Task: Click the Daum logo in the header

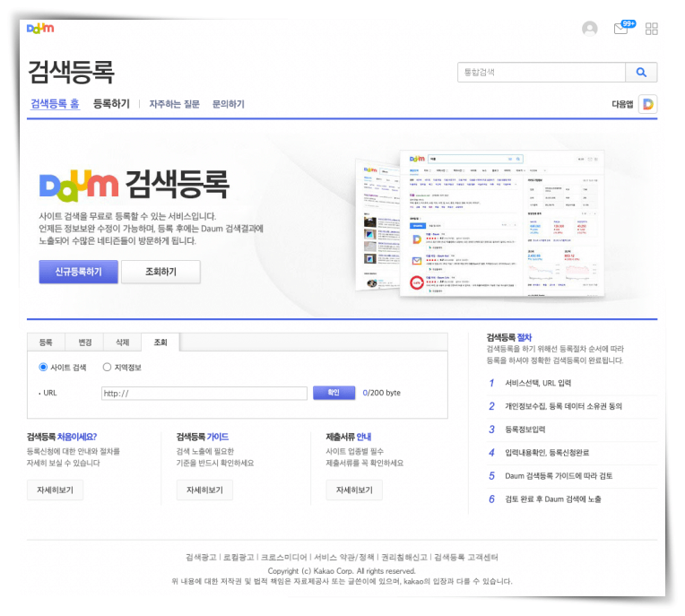Action: click(40, 29)
